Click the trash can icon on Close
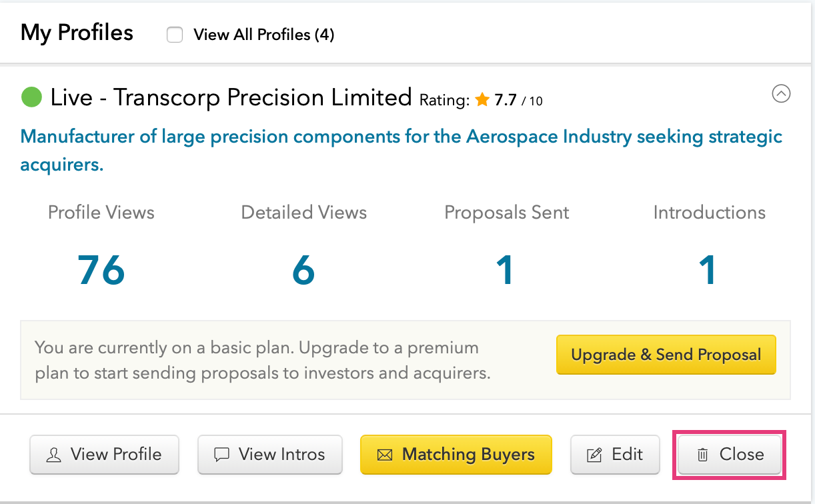The width and height of the screenshot is (815, 504). [702, 455]
